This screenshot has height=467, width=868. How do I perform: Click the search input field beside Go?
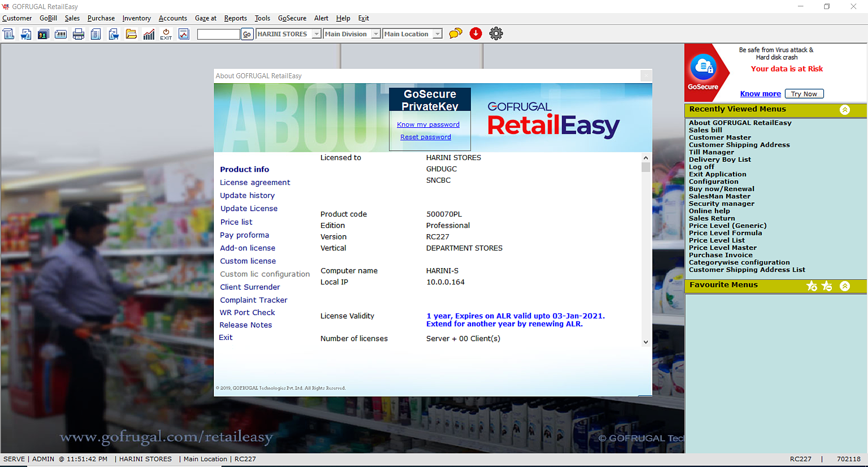pos(218,34)
